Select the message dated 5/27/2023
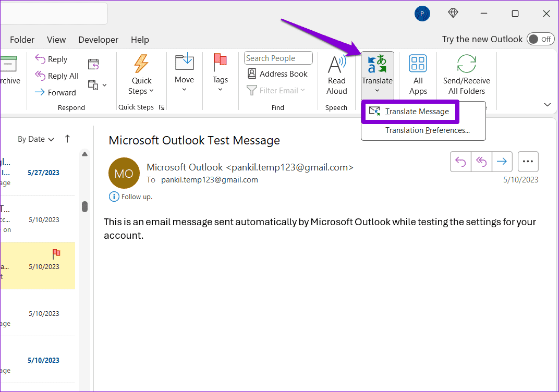The height and width of the screenshot is (392, 559). (38, 173)
